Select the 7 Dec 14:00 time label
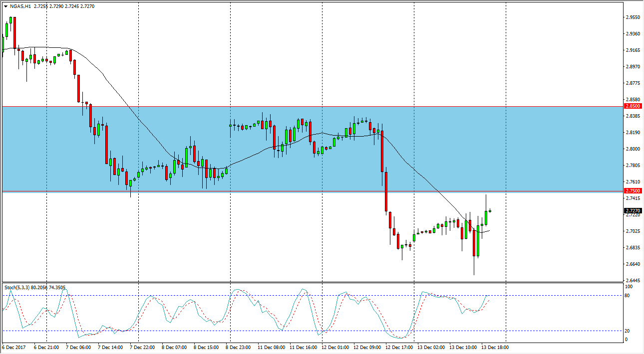Screen dimensions: 644x354 point(110,347)
